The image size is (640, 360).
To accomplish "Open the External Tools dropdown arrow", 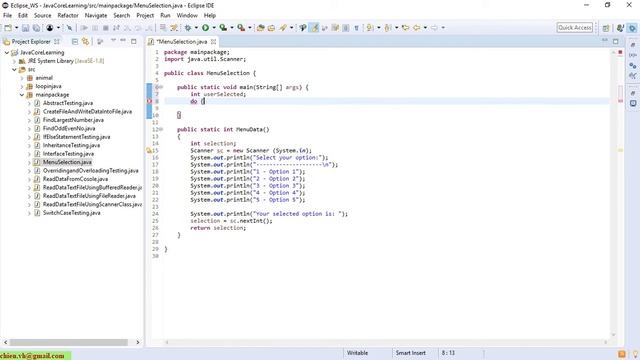I will (x=250, y=28).
